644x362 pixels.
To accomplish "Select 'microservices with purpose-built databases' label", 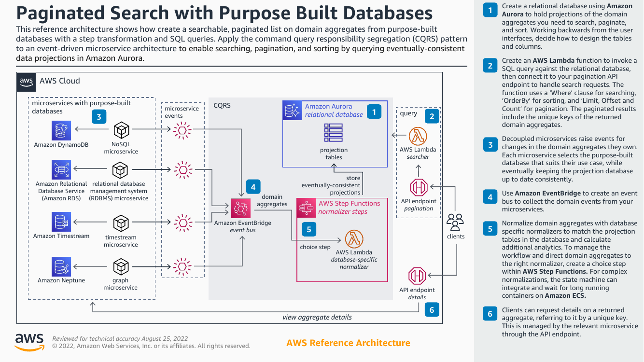I will tap(81, 107).
